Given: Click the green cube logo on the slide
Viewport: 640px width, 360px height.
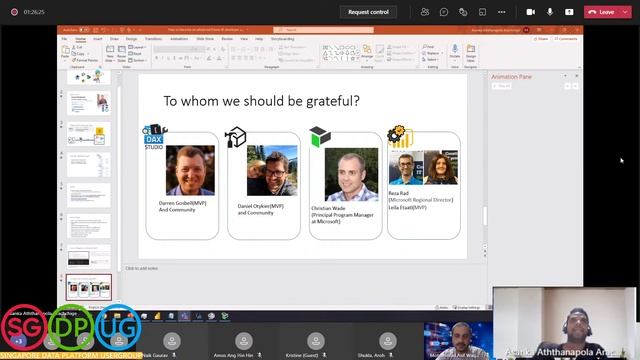Looking at the screenshot, I should 320,136.
